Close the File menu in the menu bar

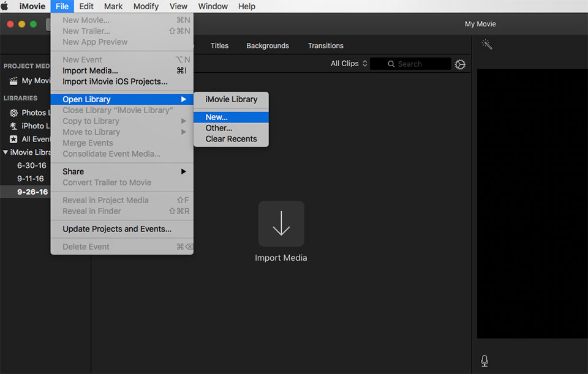(x=62, y=6)
